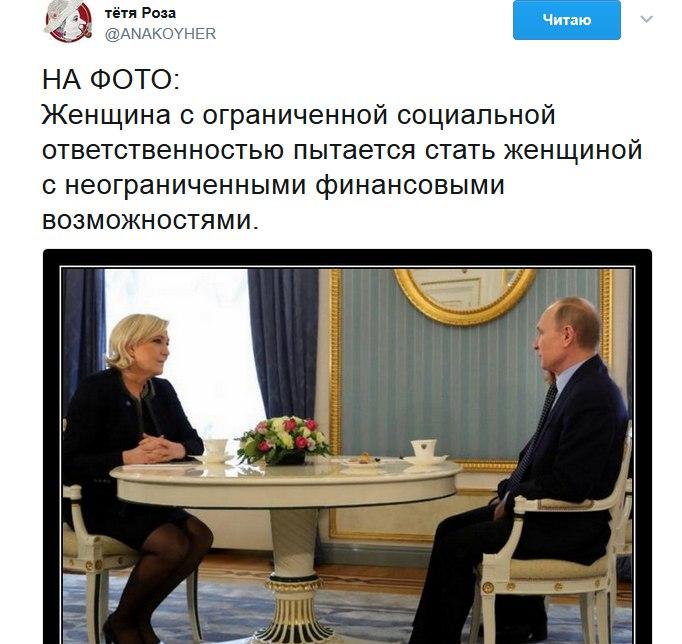Click the teacup near the woman

coord(216,450)
